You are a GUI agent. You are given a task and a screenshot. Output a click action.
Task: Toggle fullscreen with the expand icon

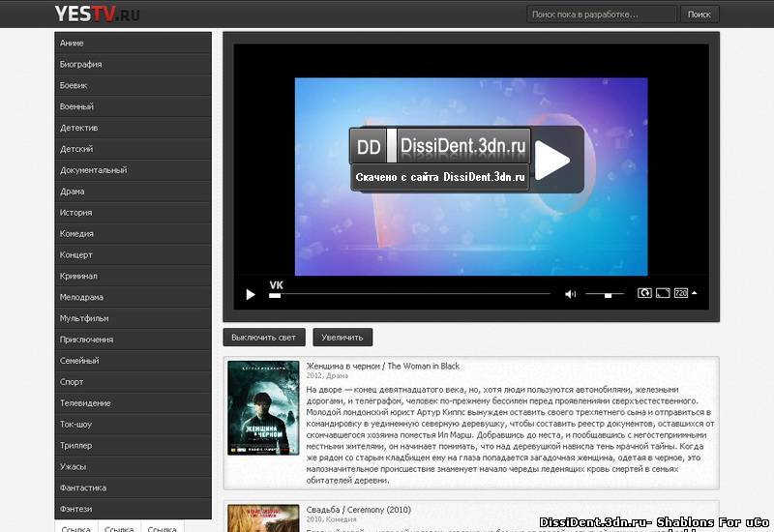coord(663,293)
